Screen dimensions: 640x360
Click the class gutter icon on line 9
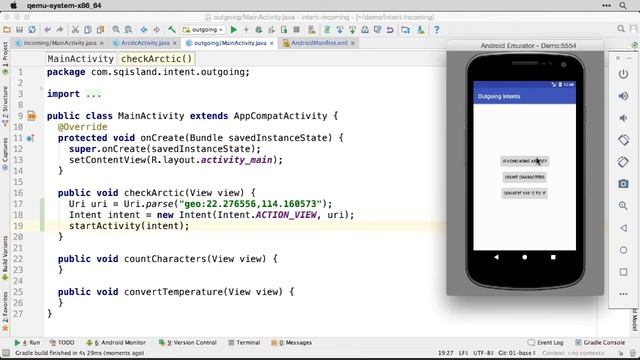[x=31, y=116]
